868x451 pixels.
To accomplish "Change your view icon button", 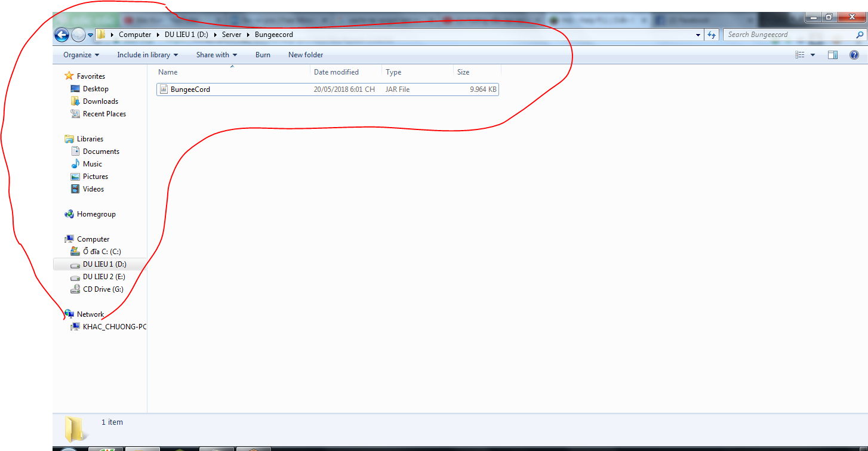I will coord(800,55).
